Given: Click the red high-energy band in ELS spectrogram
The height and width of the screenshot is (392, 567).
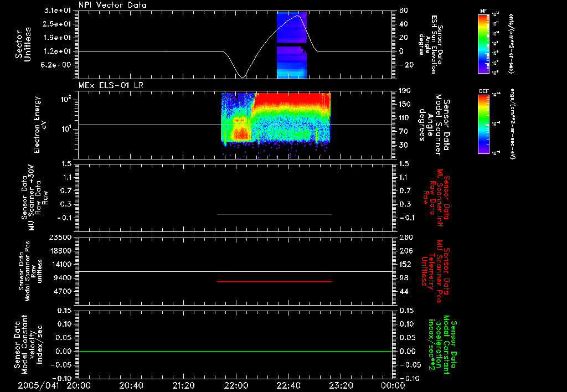Looking at the screenshot, I should (289, 98).
